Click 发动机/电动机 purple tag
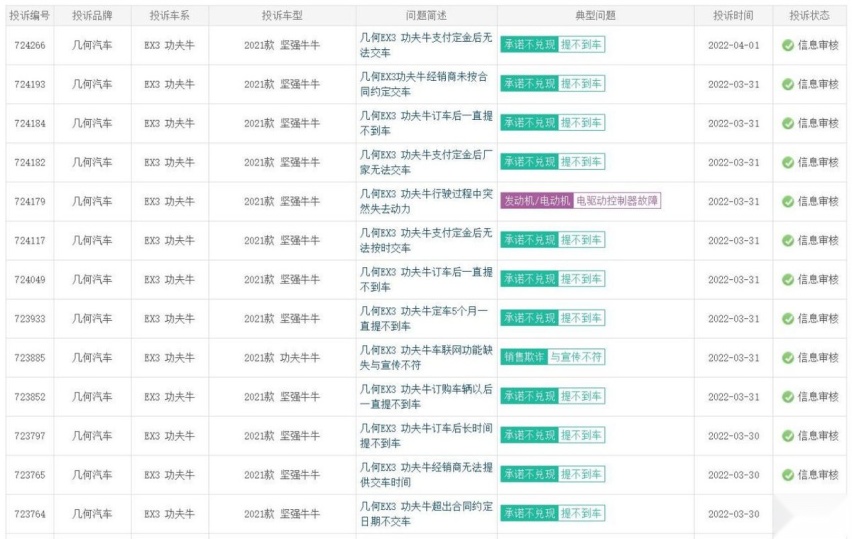Image resolution: width=852 pixels, height=539 pixels. (x=537, y=201)
